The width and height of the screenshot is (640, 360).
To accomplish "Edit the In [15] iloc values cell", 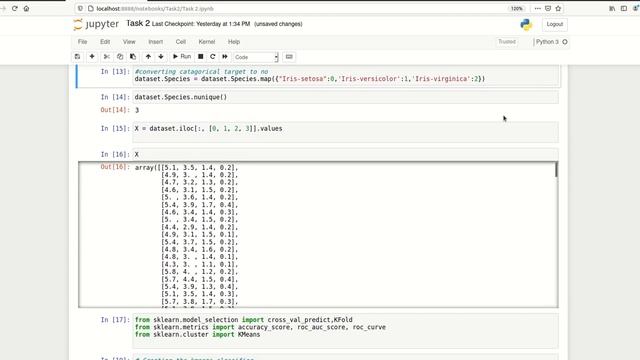I will [x=345, y=132].
